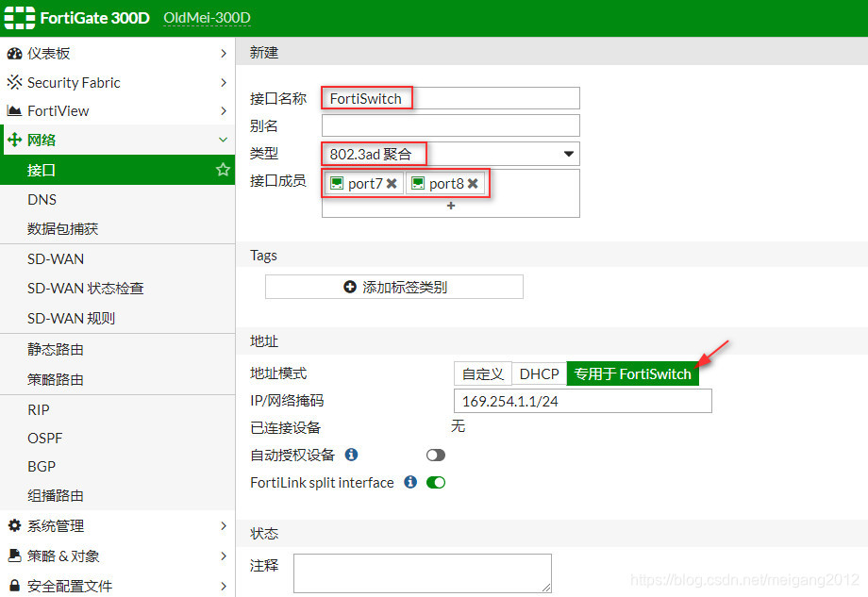The height and width of the screenshot is (597, 868).
Task: Remove port7 with its X icon
Action: coord(392,184)
